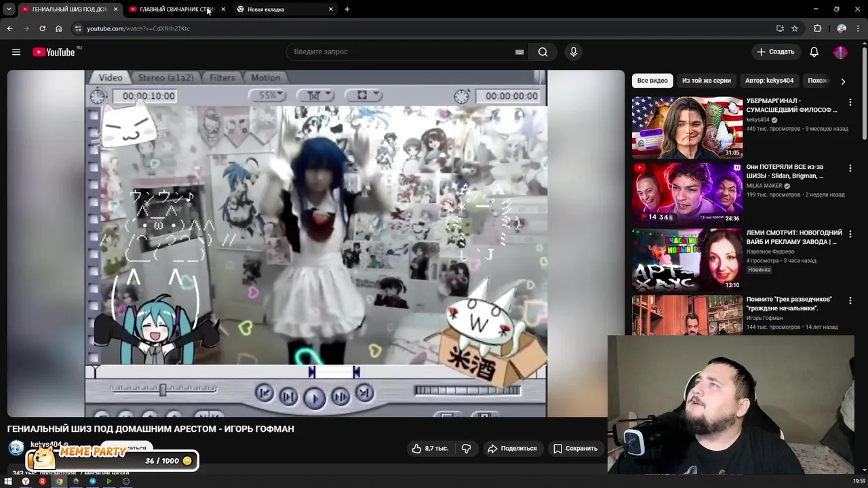Image resolution: width=868 pixels, height=488 pixels.
Task: Click the search magnifier button
Action: [x=542, y=52]
